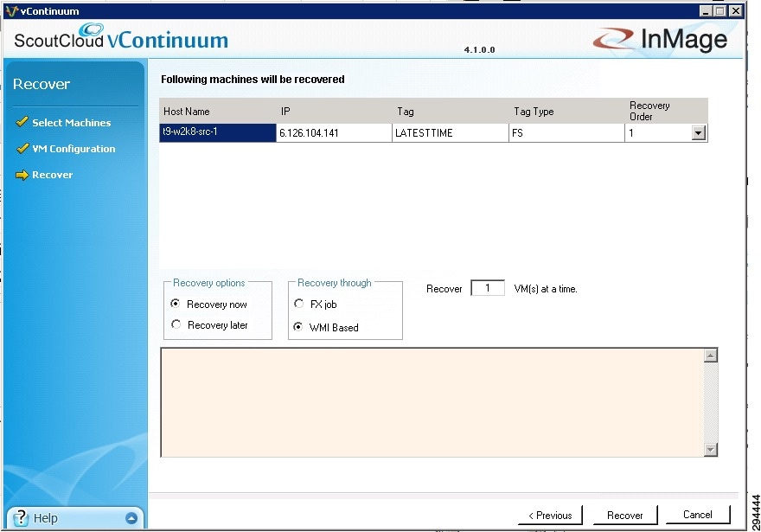The width and height of the screenshot is (761, 532).
Task: Click the FS tag type cell
Action: click(567, 132)
